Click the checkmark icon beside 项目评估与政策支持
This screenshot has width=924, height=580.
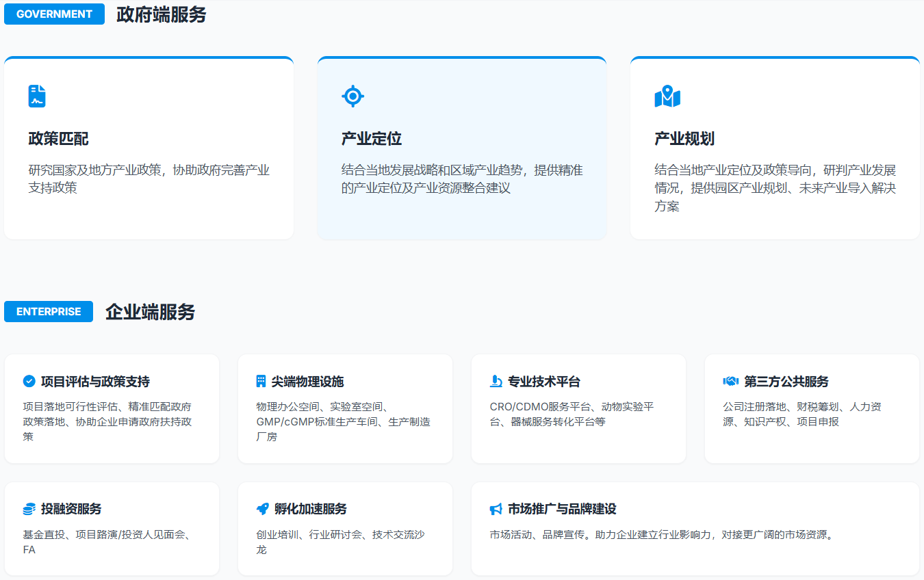29,382
